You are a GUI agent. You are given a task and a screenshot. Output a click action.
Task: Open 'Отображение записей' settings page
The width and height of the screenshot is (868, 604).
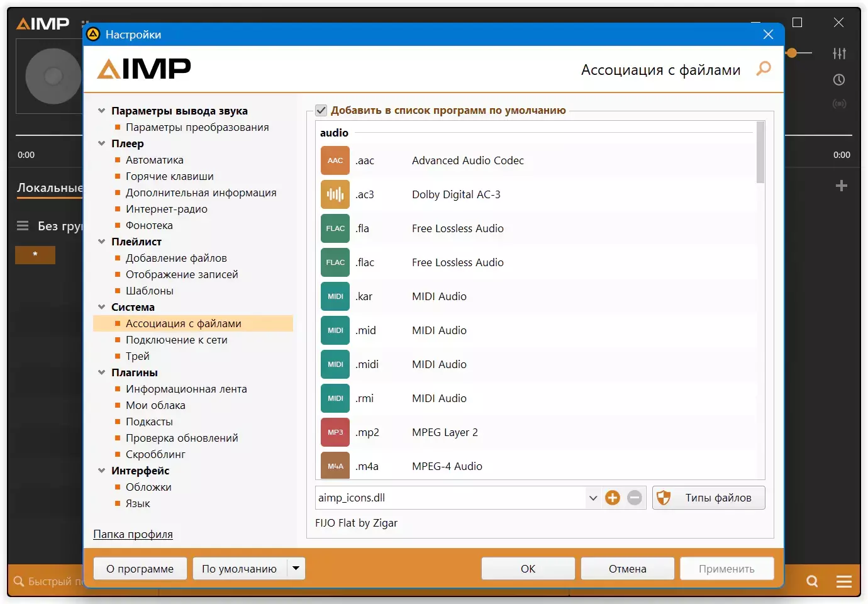[x=182, y=274]
